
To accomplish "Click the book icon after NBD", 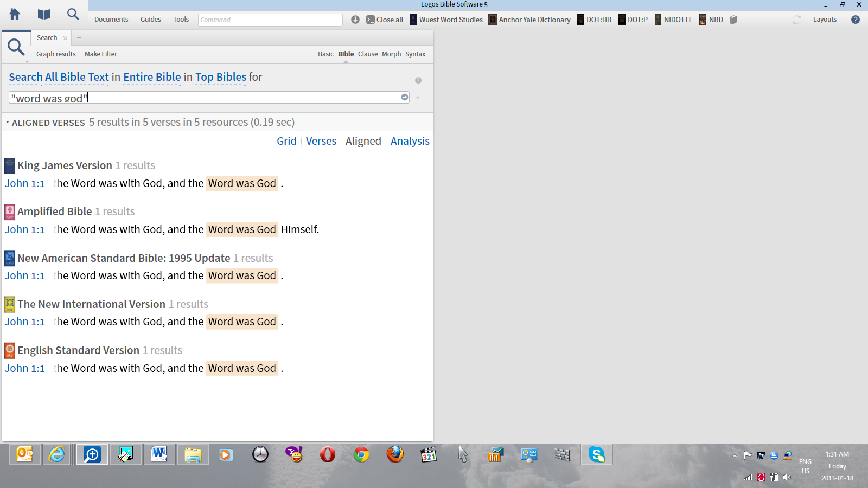I will [x=733, y=20].
